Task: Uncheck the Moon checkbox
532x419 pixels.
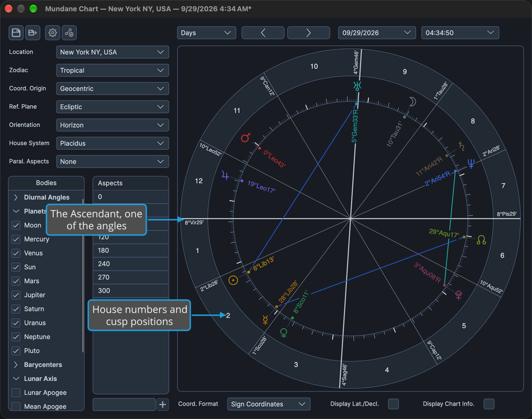Action: coord(16,225)
